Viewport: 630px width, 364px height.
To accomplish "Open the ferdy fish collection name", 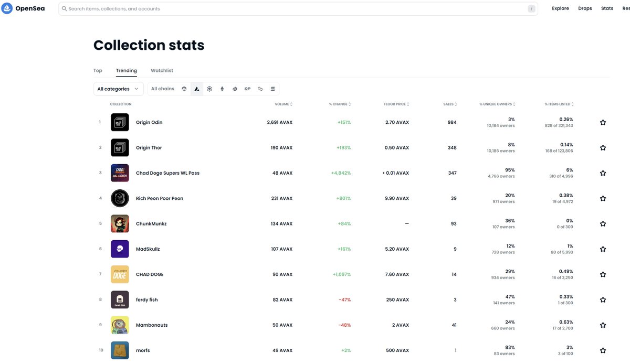I will click(x=147, y=300).
